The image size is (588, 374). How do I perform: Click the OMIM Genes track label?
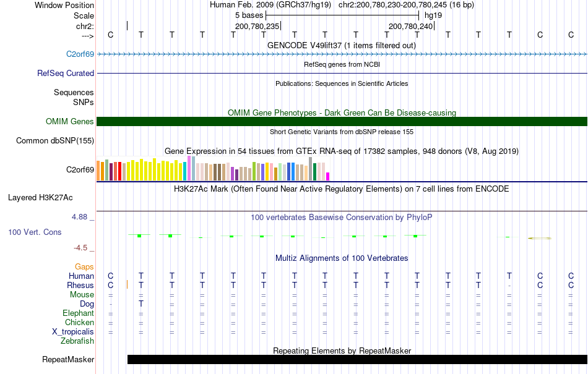pyautogui.click(x=70, y=122)
